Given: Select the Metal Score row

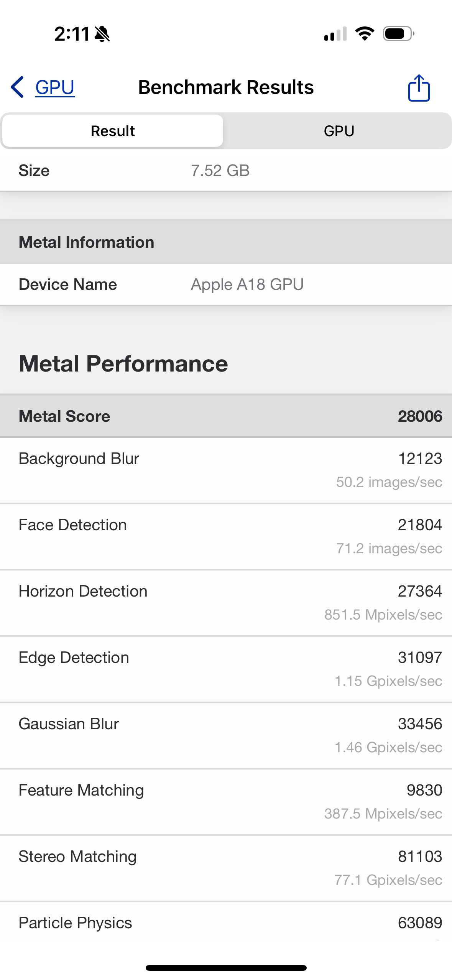Looking at the screenshot, I should click(226, 416).
